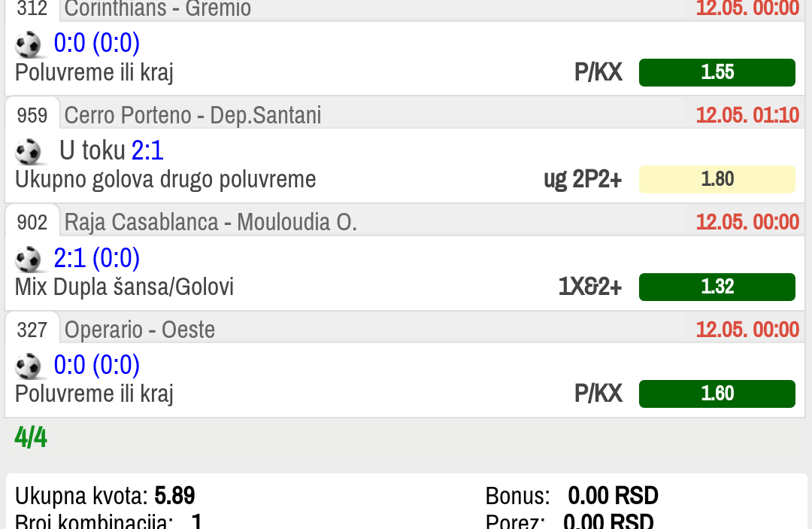The height and width of the screenshot is (529, 812).
Task: Open match code 327 tab
Action: [32, 330]
